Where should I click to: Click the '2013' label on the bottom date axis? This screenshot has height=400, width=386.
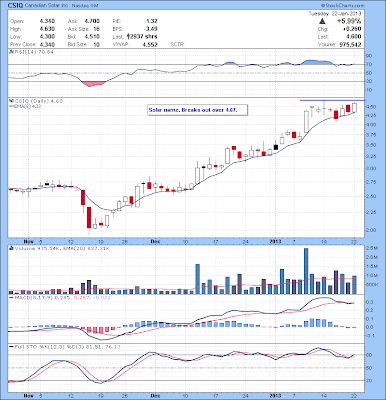(x=275, y=396)
